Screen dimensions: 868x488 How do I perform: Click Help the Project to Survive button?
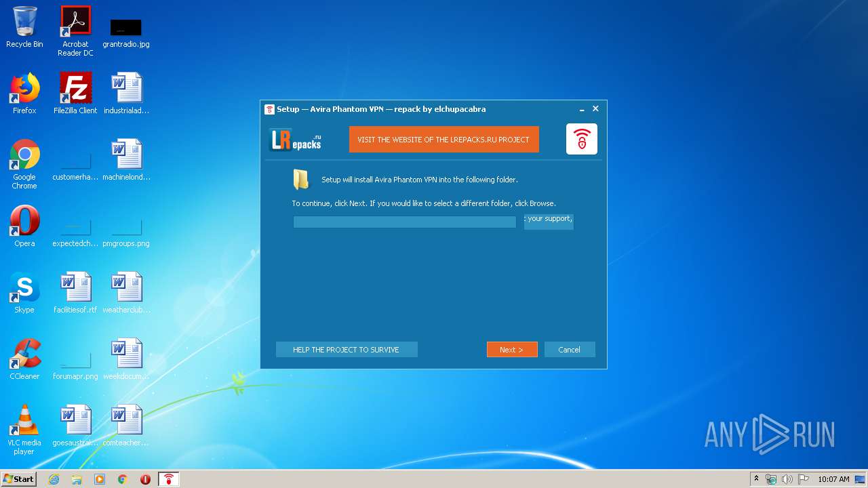point(347,350)
